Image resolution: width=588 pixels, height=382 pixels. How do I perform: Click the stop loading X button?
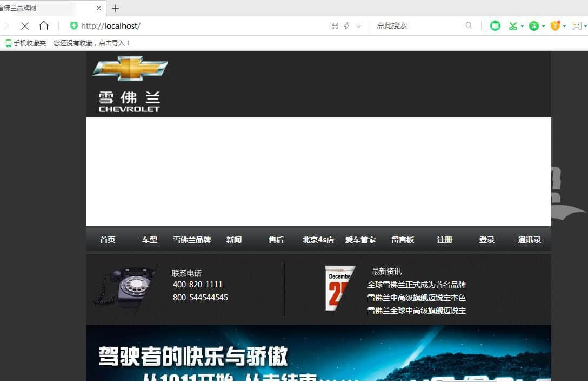click(25, 26)
